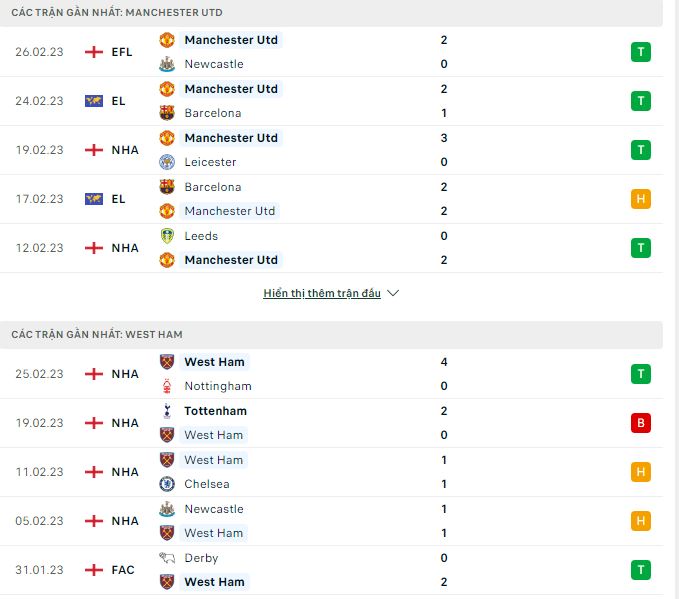Image resolution: width=679 pixels, height=599 pixels.
Task: Click England flag icon beside EFL
Action: click(94, 52)
